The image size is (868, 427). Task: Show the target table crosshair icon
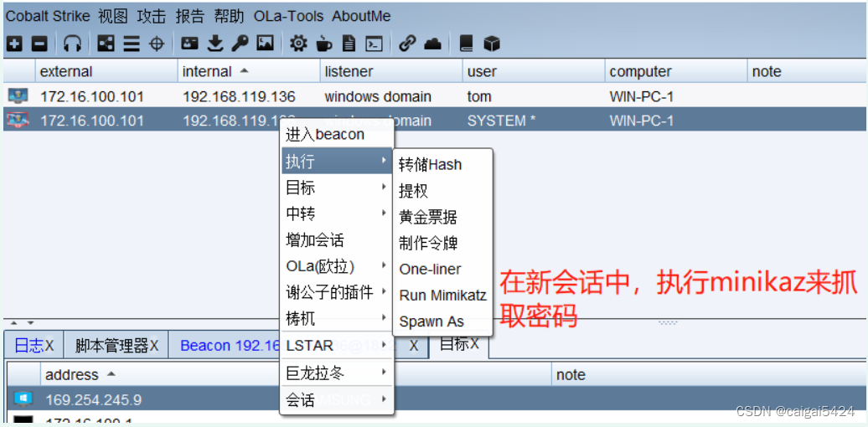158,44
